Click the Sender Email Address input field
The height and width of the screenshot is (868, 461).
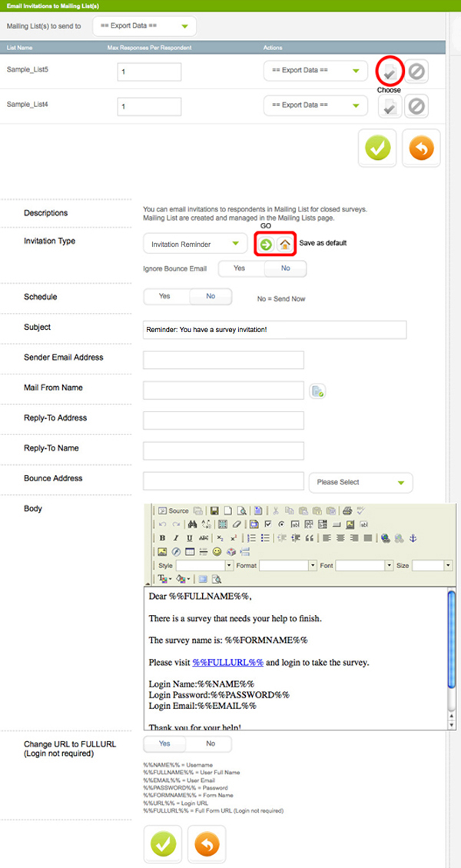[x=223, y=360]
